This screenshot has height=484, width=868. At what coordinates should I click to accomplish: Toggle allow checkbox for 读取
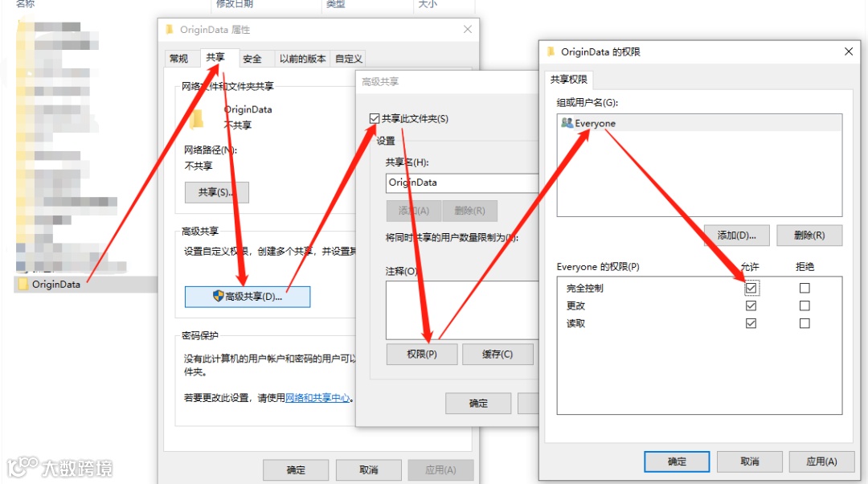tap(751, 323)
